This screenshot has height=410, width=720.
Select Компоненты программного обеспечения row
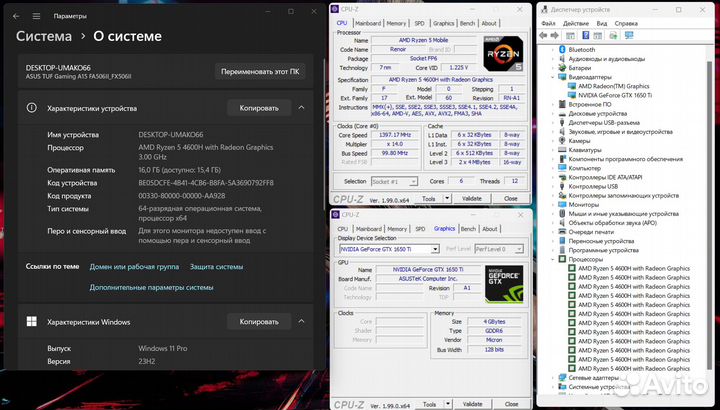coord(625,159)
